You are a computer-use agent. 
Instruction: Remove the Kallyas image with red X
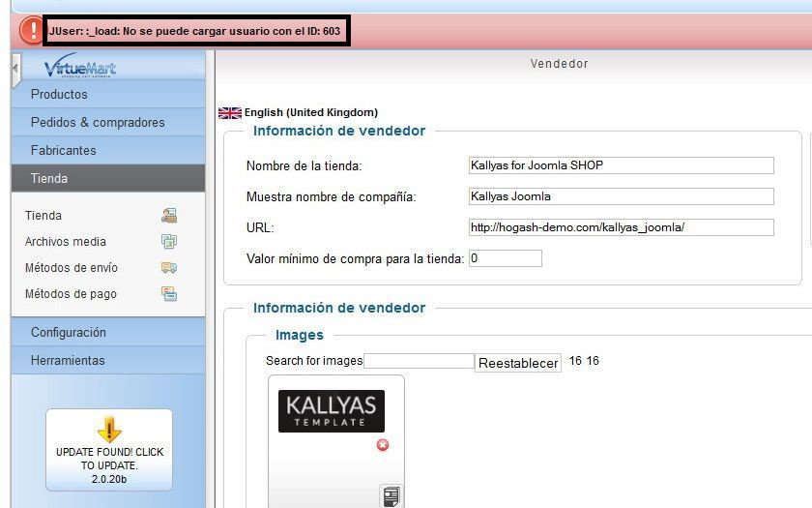(383, 445)
